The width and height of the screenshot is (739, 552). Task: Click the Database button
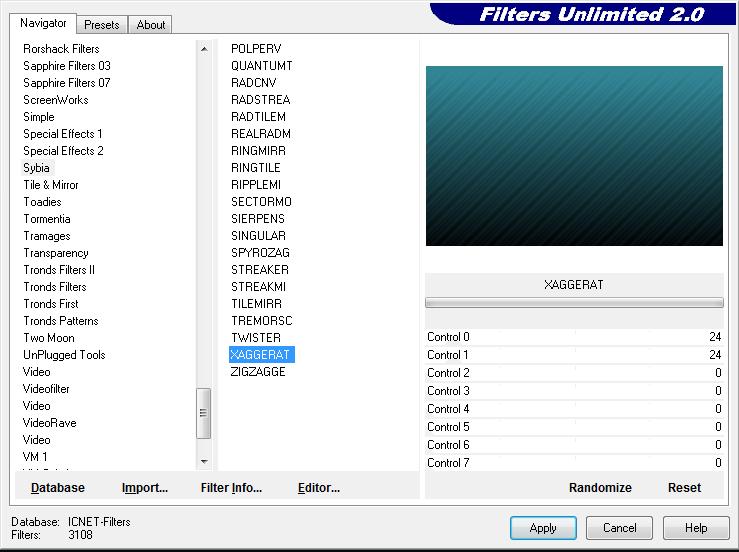(x=57, y=487)
